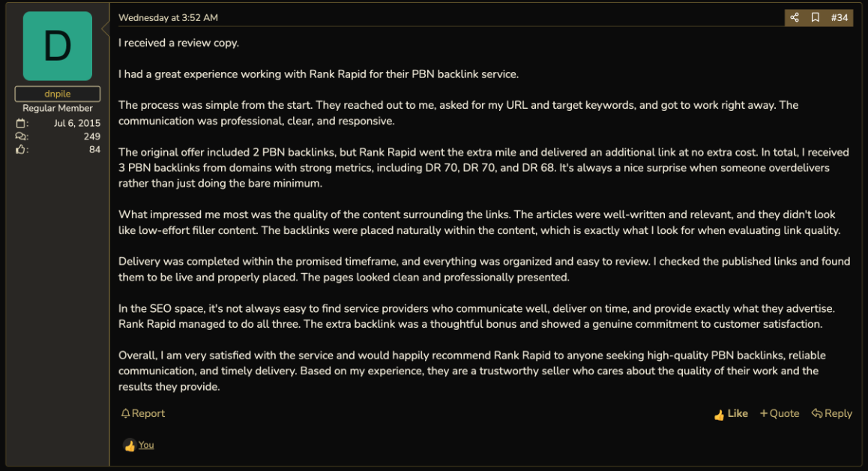Click the thumbs-up reaction score icon beside 84
868x471 pixels.
tap(20, 149)
